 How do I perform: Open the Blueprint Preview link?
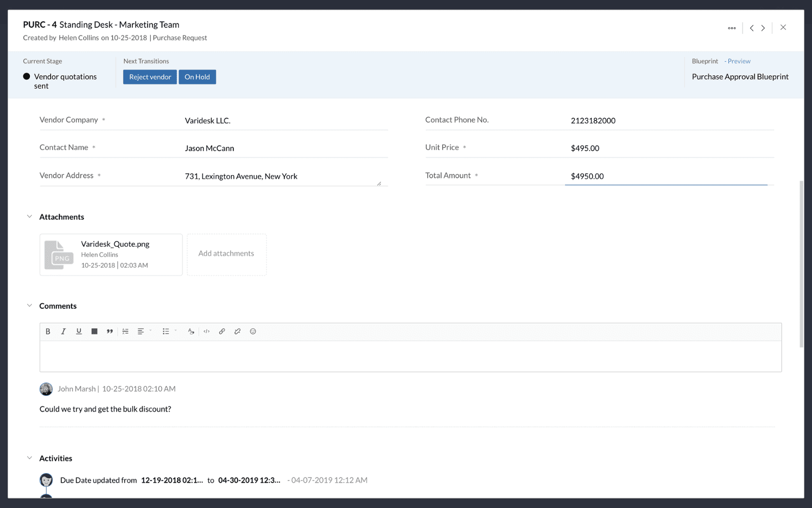click(738, 61)
